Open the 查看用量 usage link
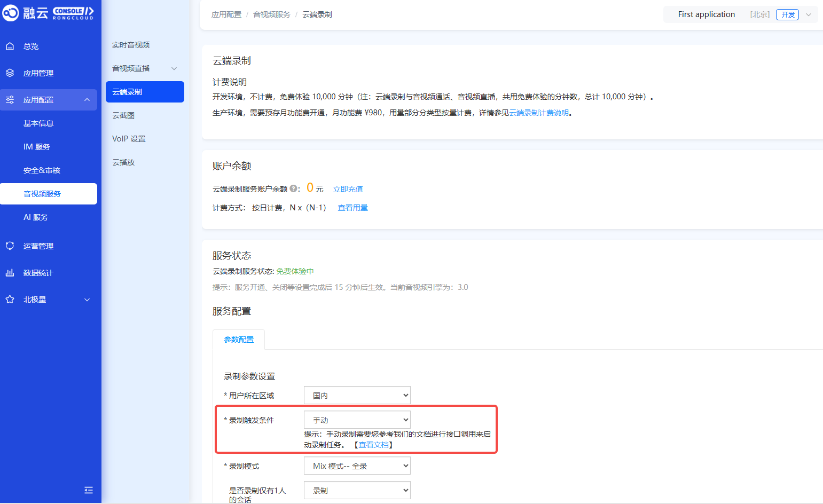The width and height of the screenshot is (823, 504). [352, 208]
